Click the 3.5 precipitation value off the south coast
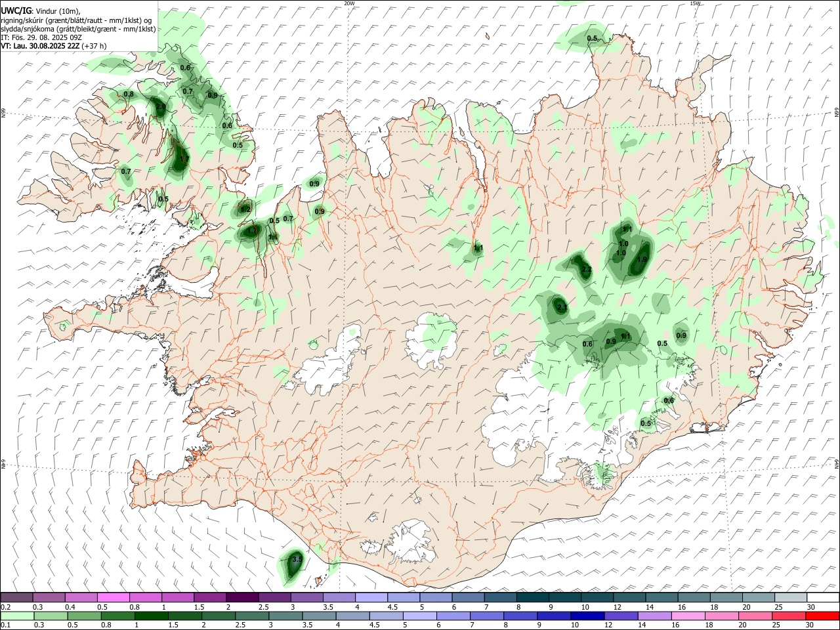This screenshot has width=840, height=630. click(x=297, y=559)
